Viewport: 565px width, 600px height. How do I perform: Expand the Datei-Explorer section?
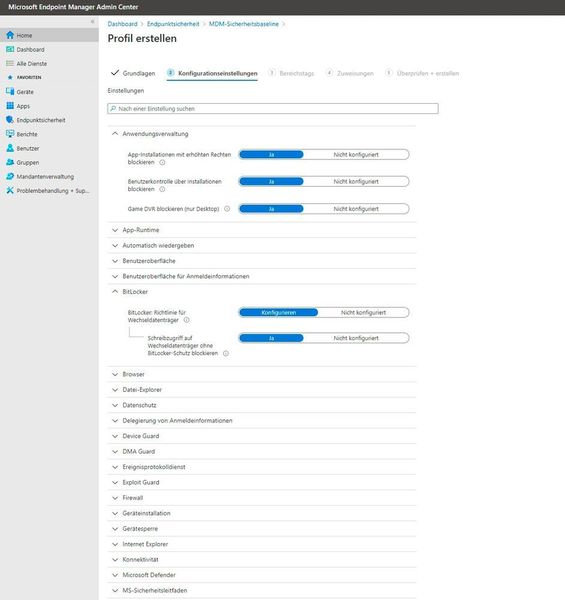coord(262,390)
